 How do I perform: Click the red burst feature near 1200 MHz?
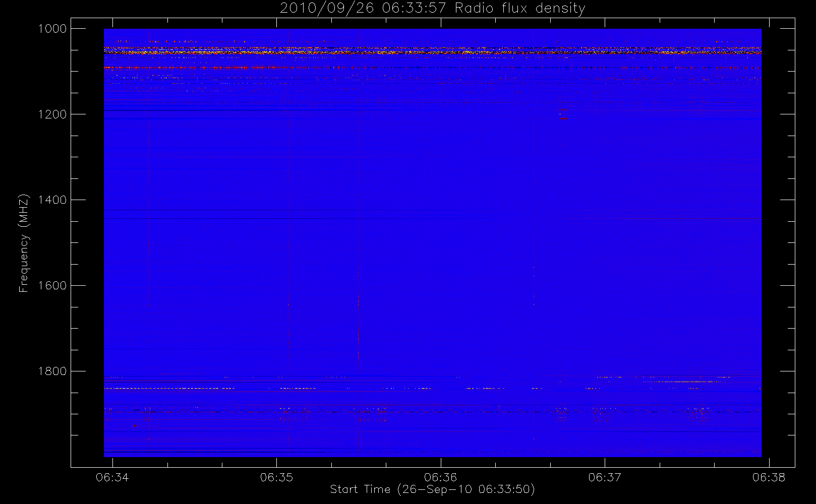(563, 114)
